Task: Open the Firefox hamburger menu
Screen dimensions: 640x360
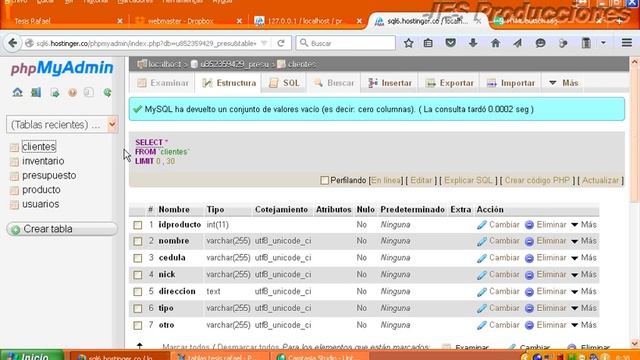Action: click(627, 43)
